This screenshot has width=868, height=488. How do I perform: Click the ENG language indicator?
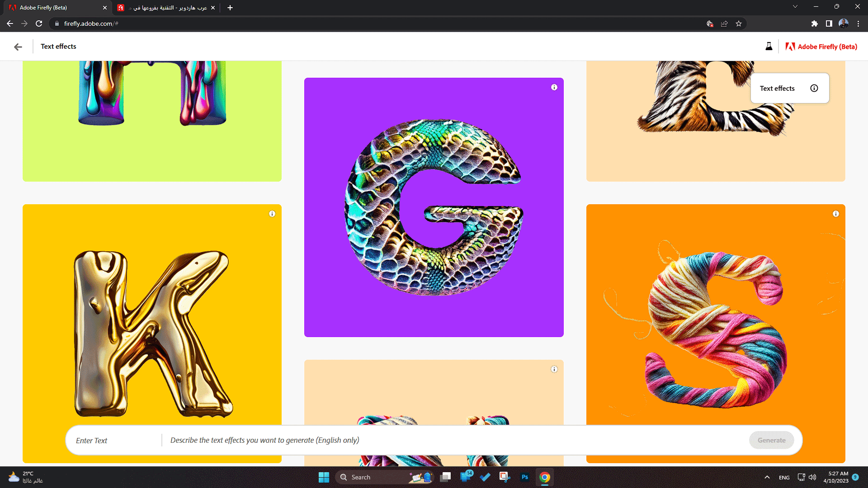click(x=784, y=478)
